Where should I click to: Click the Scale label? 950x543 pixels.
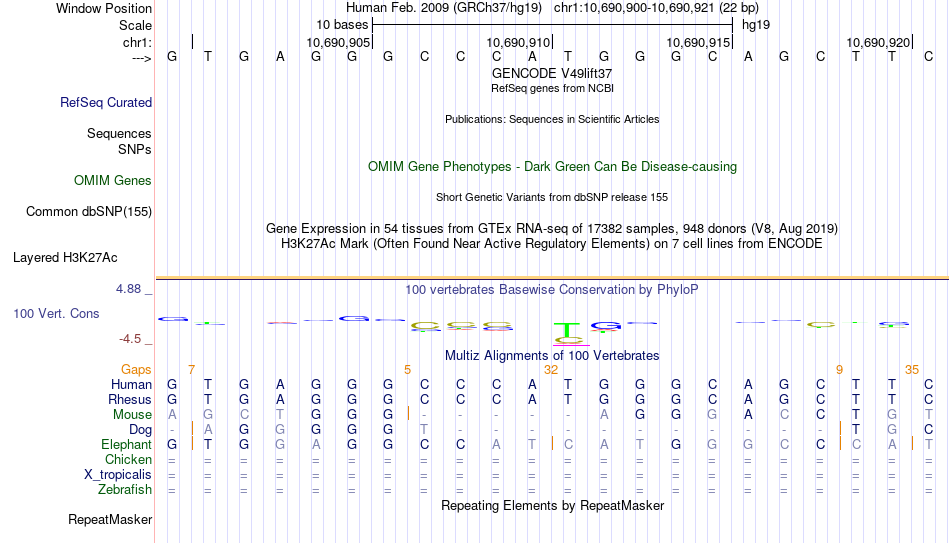(135, 25)
